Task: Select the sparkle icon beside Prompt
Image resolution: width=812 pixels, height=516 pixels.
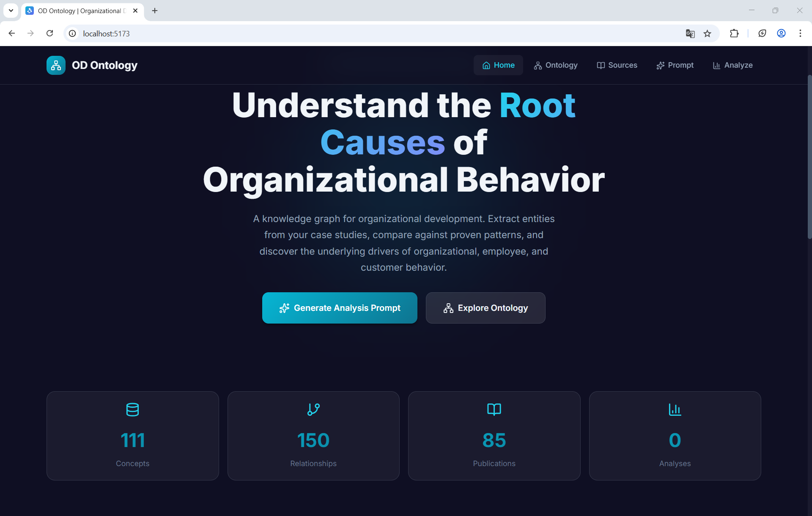Action: tap(661, 65)
